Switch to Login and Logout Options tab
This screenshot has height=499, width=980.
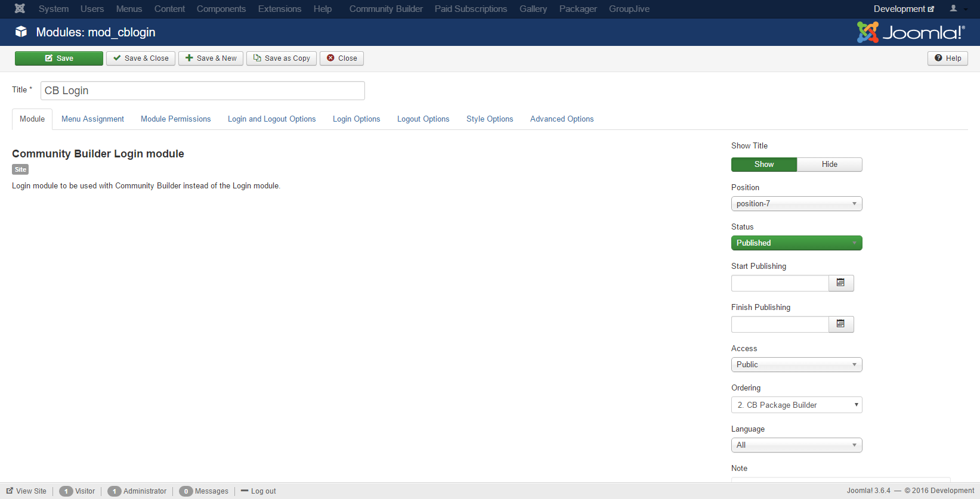point(272,119)
